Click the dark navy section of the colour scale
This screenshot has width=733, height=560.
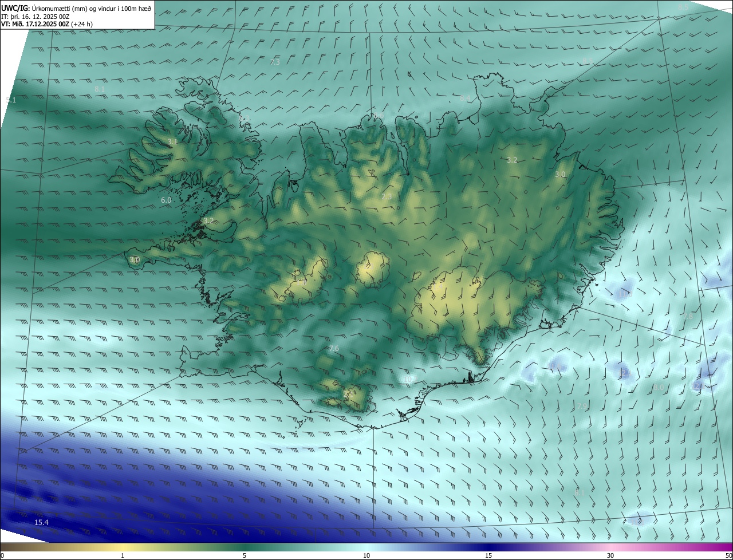pyautogui.click(x=488, y=547)
